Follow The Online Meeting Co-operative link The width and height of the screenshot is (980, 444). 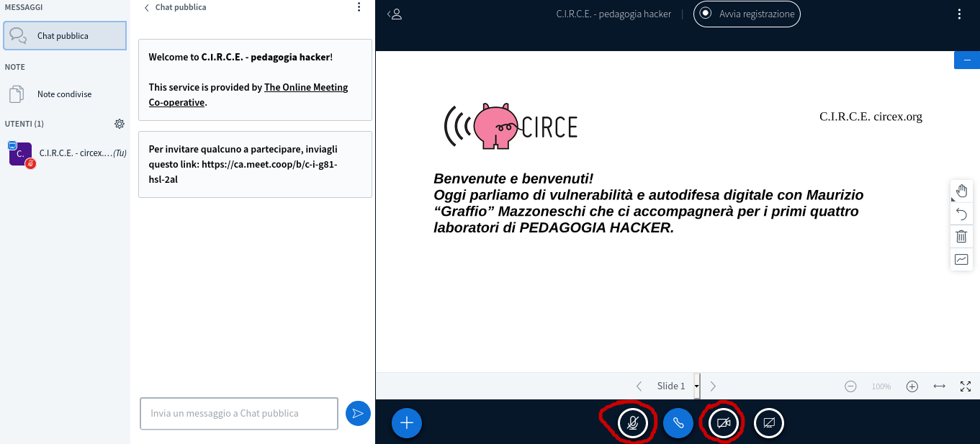point(248,95)
